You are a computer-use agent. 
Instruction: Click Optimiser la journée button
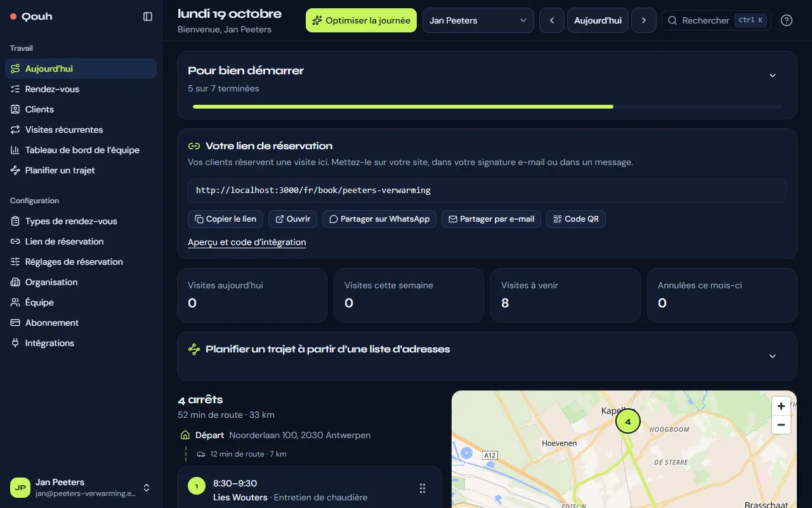tap(361, 20)
